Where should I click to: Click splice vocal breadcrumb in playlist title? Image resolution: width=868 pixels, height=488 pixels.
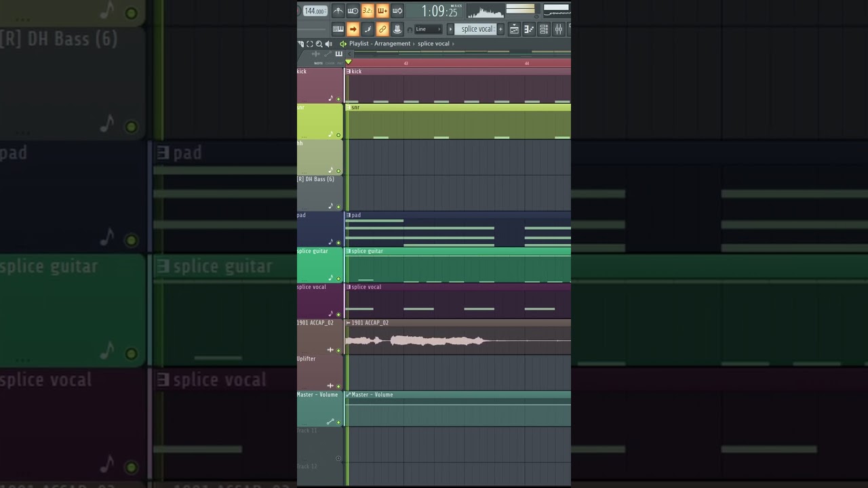[x=433, y=43]
